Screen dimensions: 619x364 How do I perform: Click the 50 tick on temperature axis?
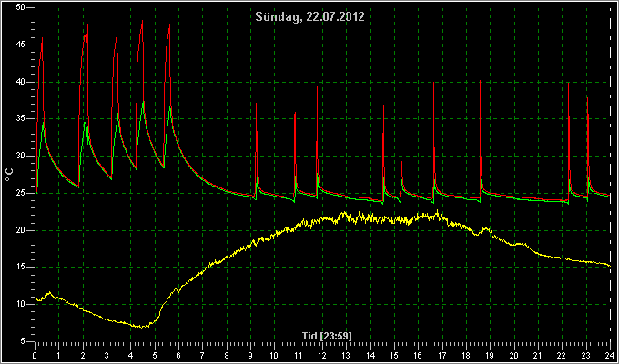pos(21,7)
